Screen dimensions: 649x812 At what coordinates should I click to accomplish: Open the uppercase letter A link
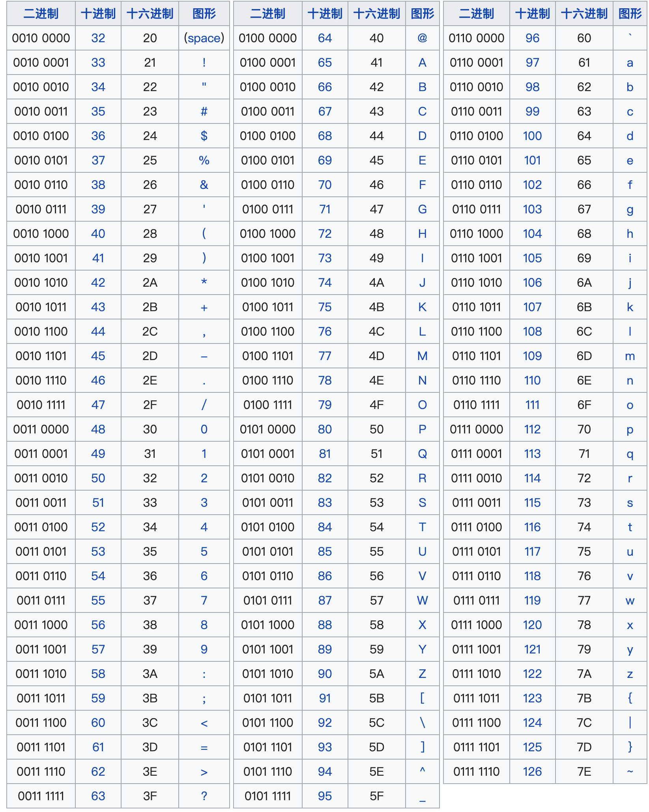point(422,63)
